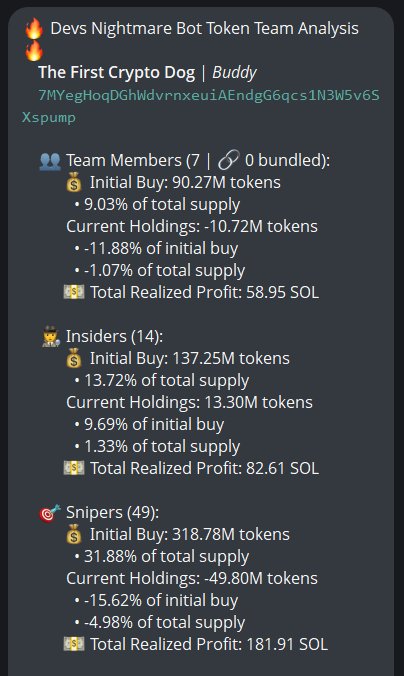Click the cash icon next to 82.61 SOL profit
The height and width of the screenshot is (676, 404).
pos(74,468)
